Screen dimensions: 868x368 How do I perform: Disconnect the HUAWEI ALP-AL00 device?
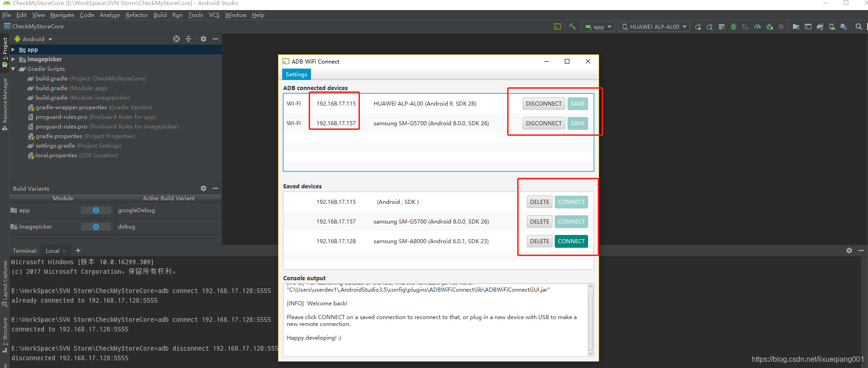coord(544,104)
